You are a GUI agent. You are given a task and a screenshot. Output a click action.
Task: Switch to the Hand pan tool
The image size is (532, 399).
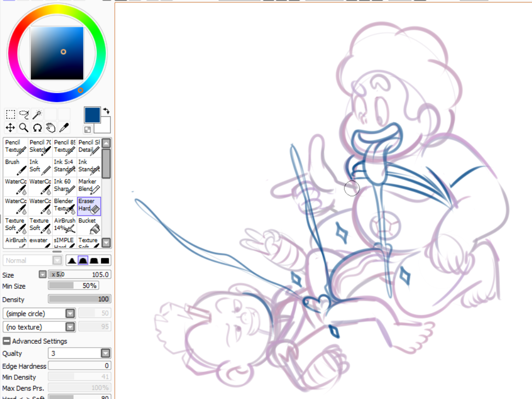50,128
